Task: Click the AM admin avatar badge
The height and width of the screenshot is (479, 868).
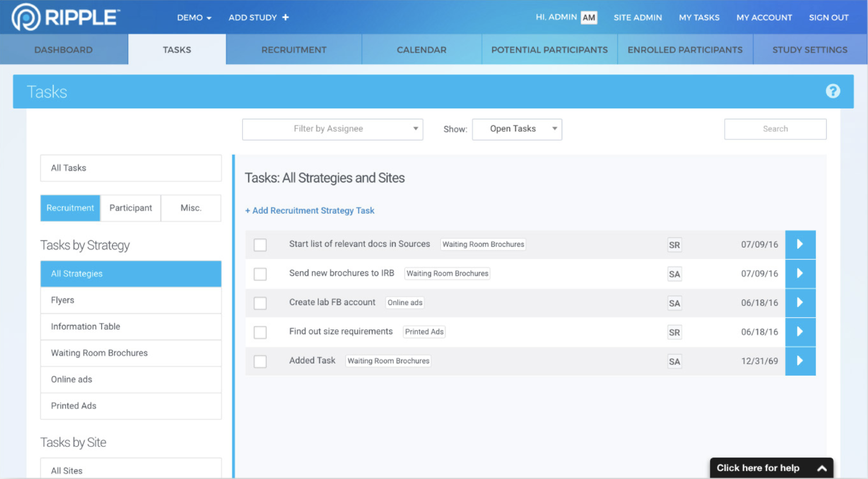Action: coord(588,17)
